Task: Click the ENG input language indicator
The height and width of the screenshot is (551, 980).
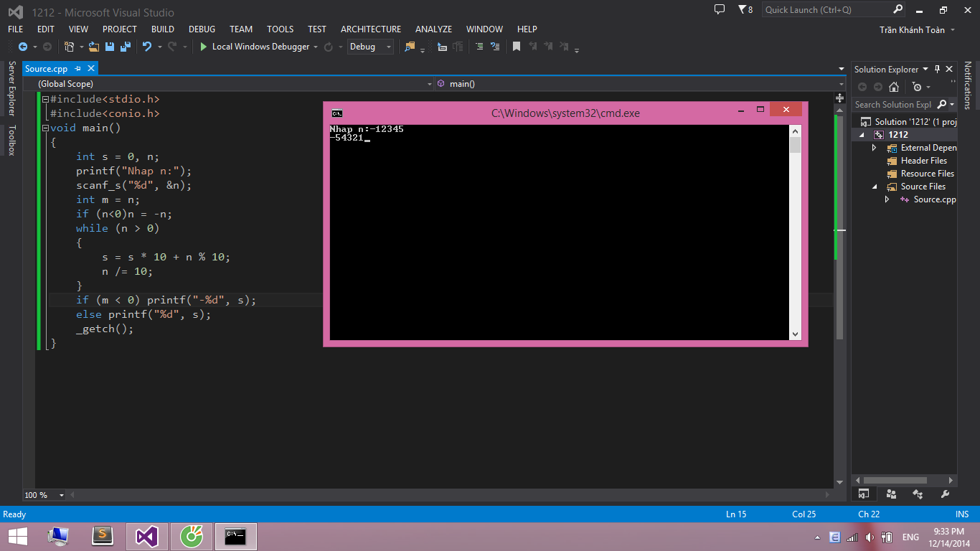Action: [910, 537]
